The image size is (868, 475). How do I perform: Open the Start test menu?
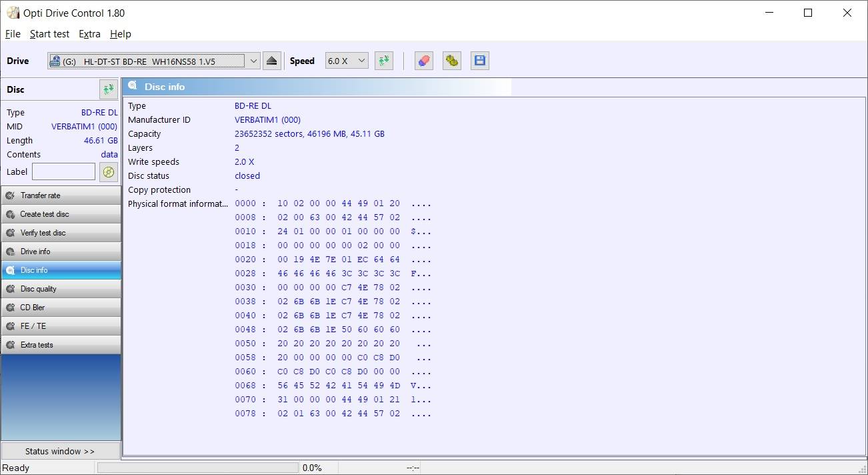pyautogui.click(x=49, y=34)
